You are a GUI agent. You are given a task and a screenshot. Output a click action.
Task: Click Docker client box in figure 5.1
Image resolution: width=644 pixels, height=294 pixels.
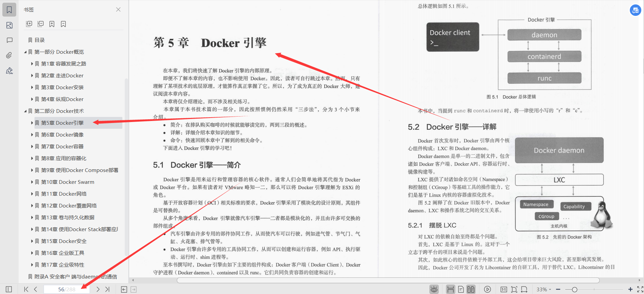click(x=453, y=37)
